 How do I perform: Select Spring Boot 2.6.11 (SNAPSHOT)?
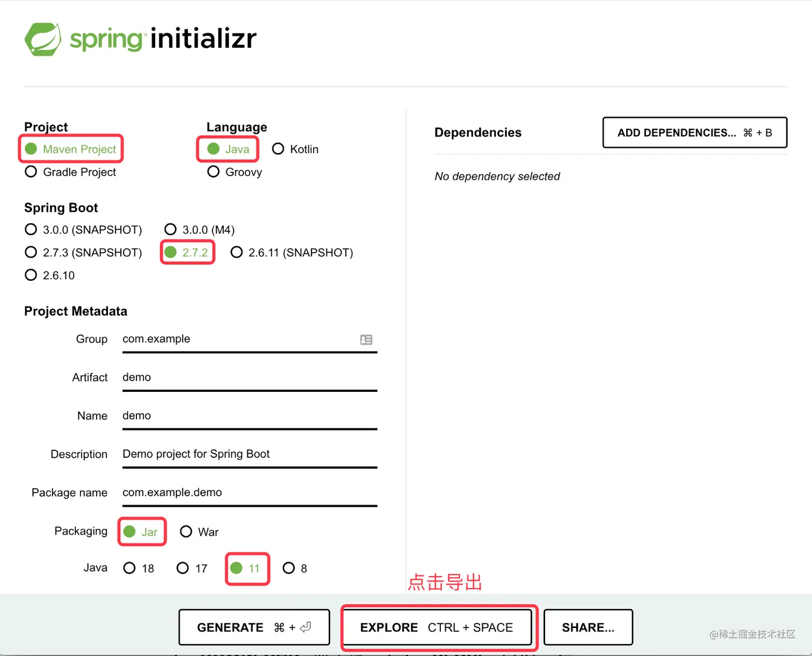(x=292, y=252)
